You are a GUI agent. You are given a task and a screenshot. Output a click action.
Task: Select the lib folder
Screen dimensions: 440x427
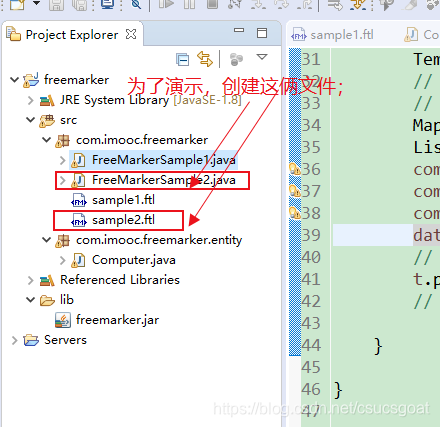(x=67, y=300)
